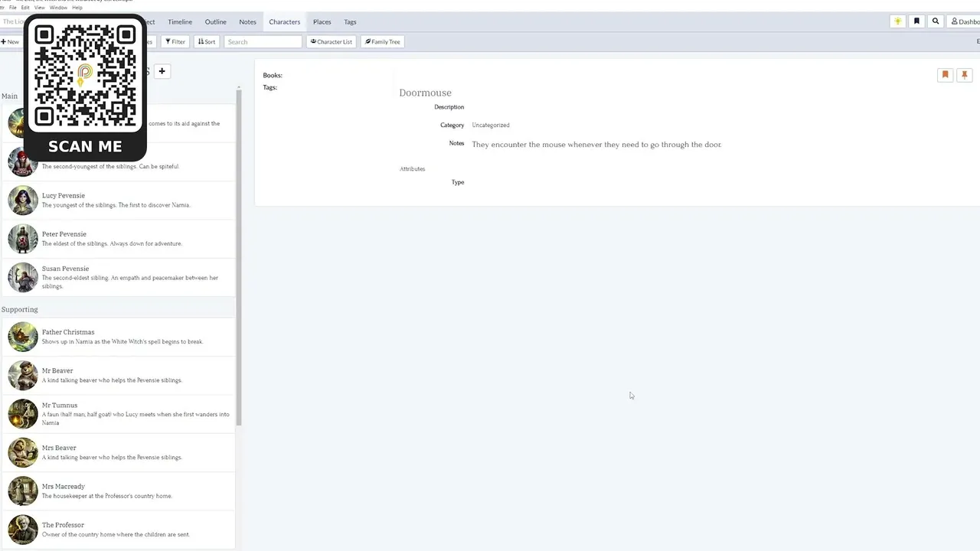Screen dimensions: 980x551
Task: Click the name "Mrs Beaver"
Action: pos(59,448)
